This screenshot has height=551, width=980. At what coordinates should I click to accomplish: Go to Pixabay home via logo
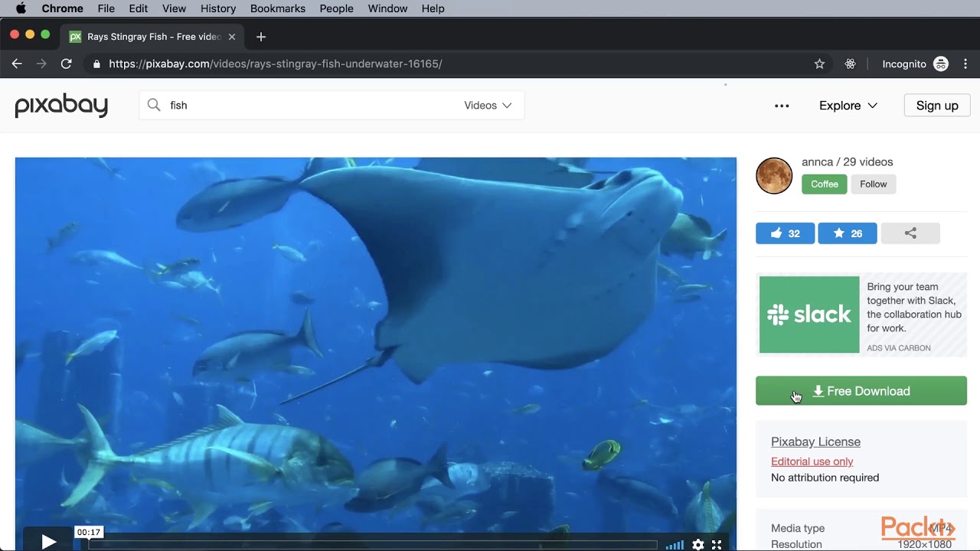point(61,106)
